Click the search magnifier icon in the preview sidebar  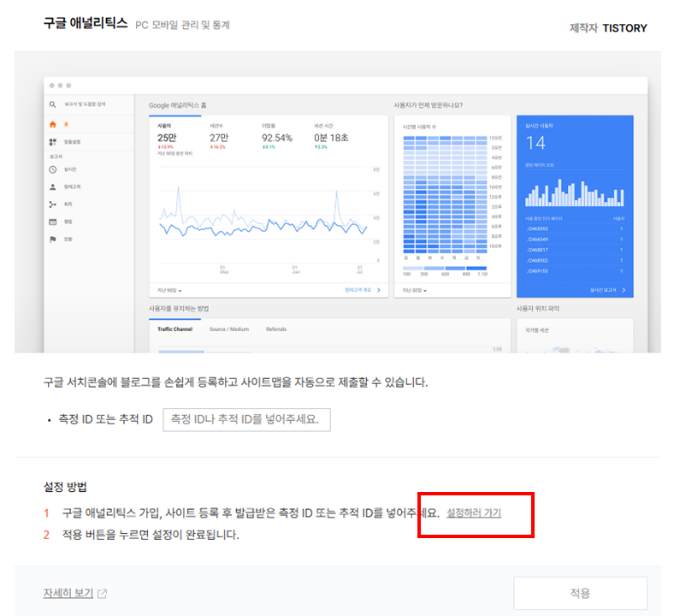tap(52, 104)
